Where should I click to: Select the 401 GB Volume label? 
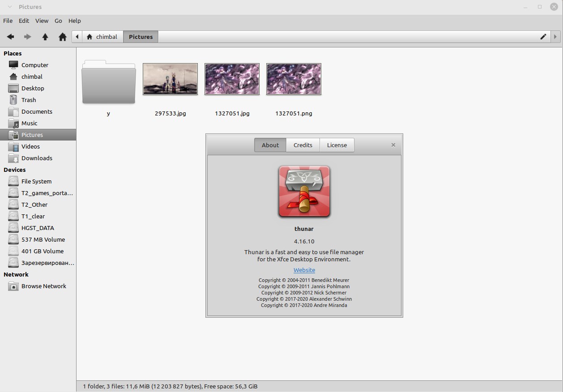[43, 251]
